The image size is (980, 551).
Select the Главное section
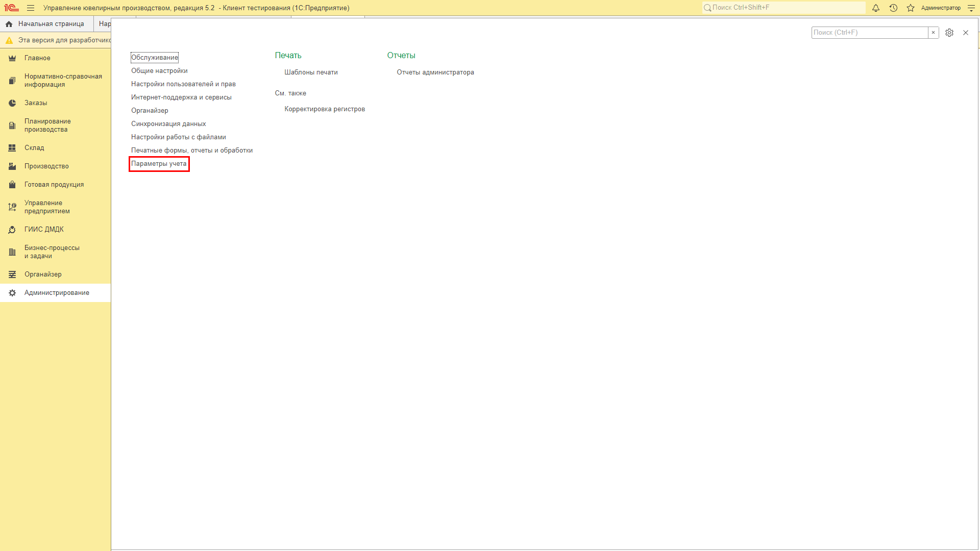click(55, 58)
